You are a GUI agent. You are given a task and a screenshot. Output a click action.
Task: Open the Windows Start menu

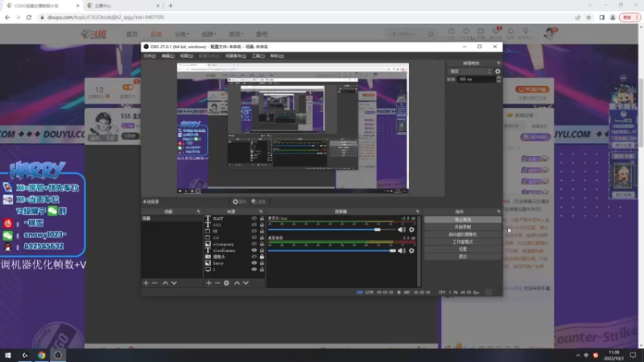click(8, 355)
